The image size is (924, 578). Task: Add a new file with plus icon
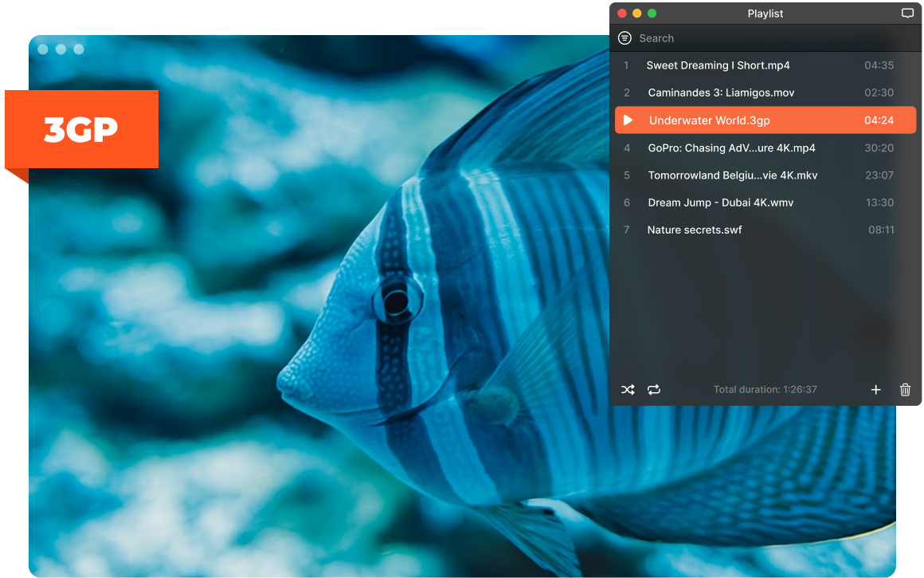point(875,390)
